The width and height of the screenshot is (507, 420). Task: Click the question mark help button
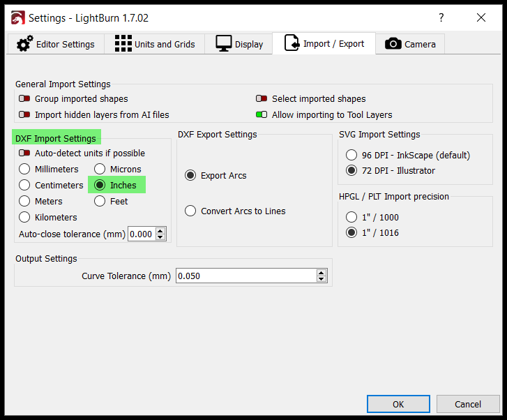point(441,17)
